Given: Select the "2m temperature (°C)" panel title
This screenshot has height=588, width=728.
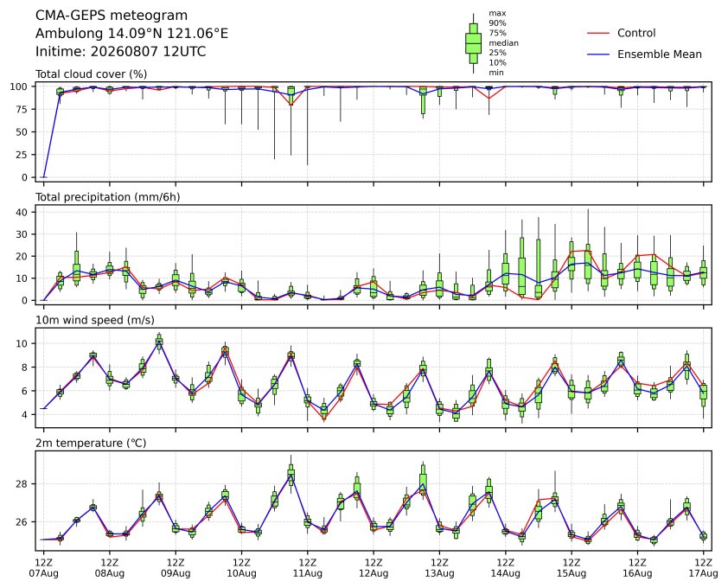Looking at the screenshot, I should pyautogui.click(x=91, y=443).
